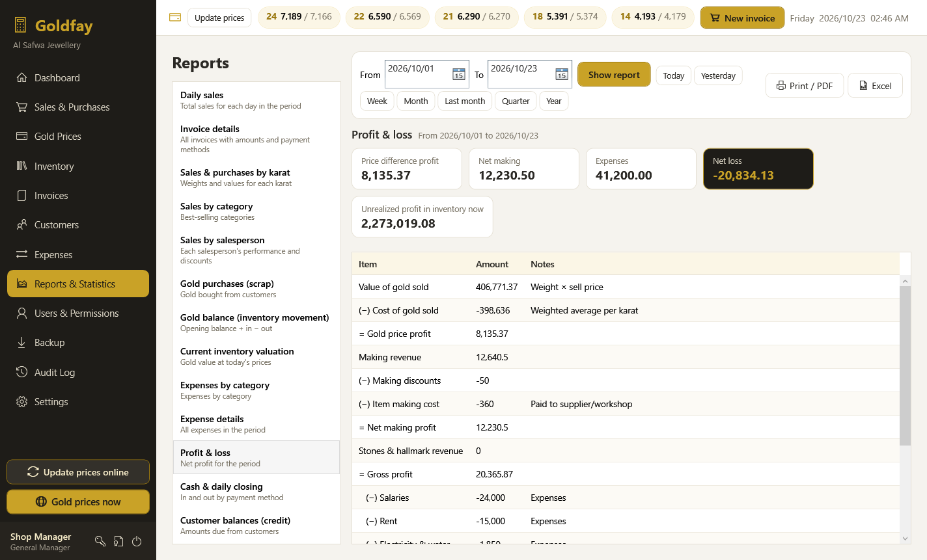Select the Cash & daily closing report
Screen dimensions: 927x560
tap(256, 492)
